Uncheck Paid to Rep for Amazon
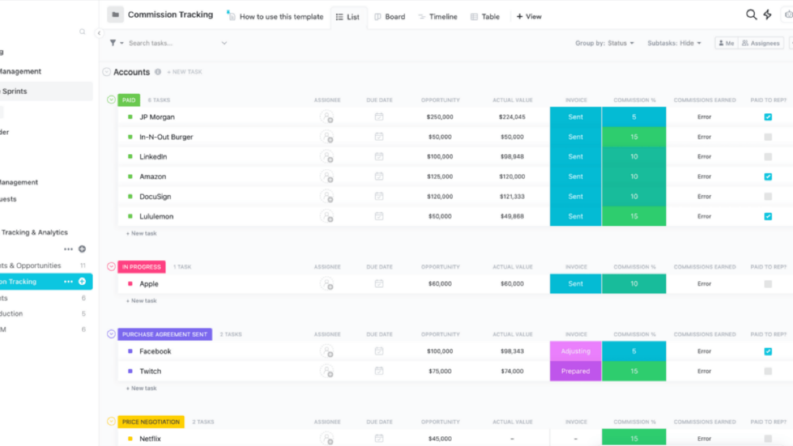793x446 pixels. (768, 176)
